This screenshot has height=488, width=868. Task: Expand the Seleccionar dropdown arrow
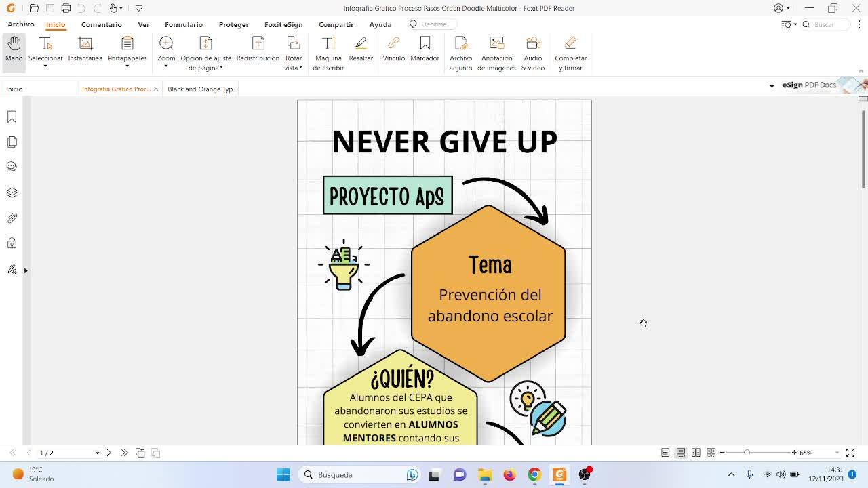click(45, 66)
